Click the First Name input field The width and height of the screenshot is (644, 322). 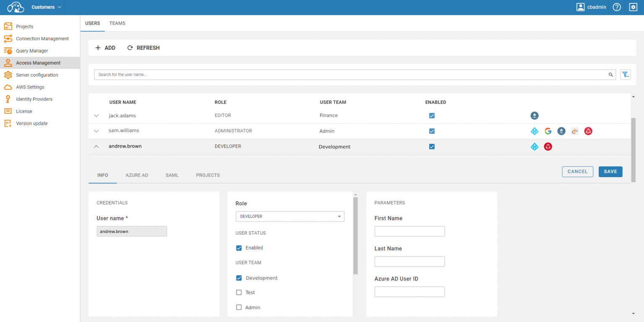tap(409, 231)
